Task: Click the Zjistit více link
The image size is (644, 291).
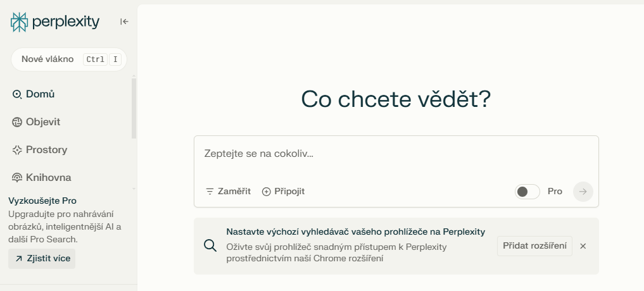Action: [x=42, y=259]
